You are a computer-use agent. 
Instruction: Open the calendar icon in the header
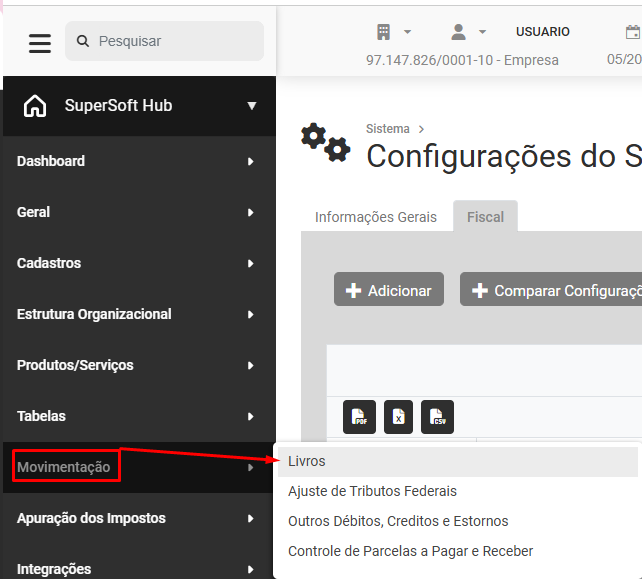coord(633,32)
